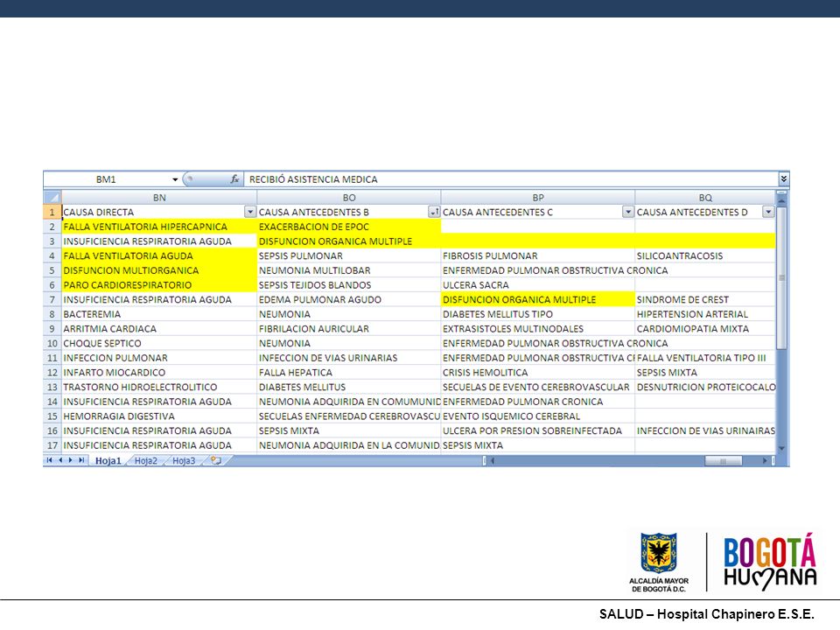Click the vertical scrollbar thumb
The width and height of the screenshot is (840, 630).
pos(781,277)
